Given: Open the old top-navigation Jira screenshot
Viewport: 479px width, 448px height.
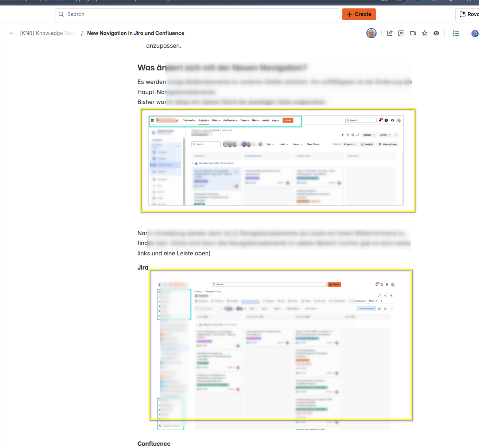Looking at the screenshot, I should coord(278,160).
